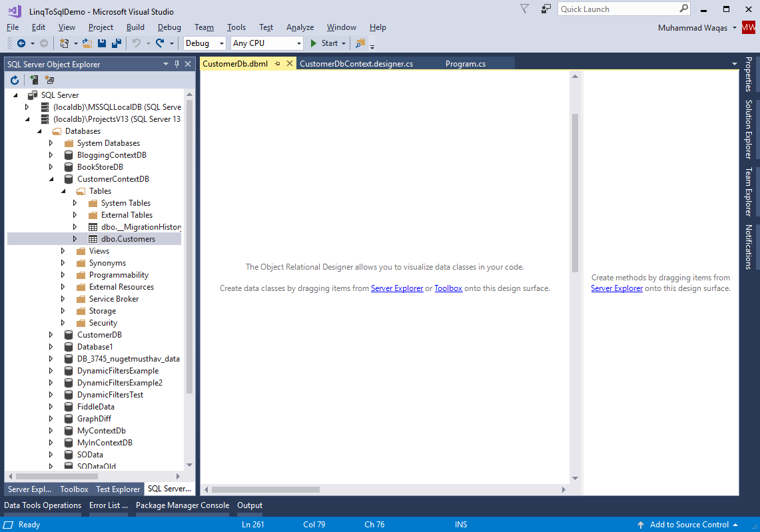Open the Properties side tab

[x=749, y=74]
